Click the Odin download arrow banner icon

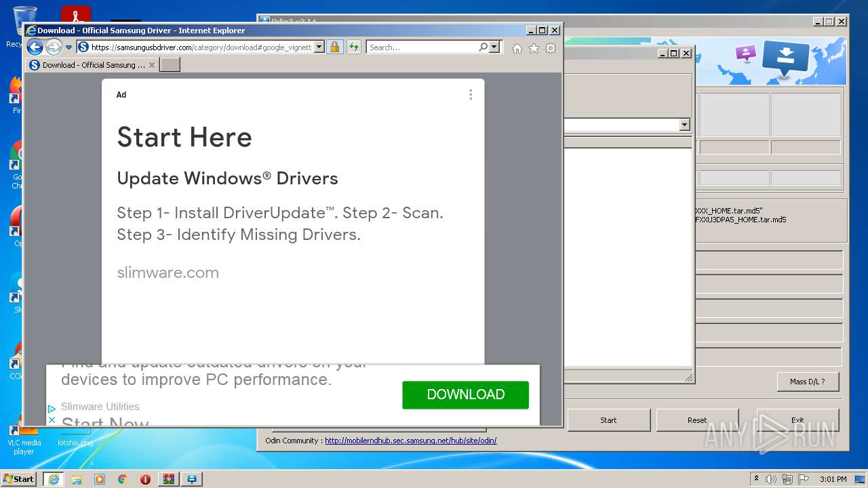click(x=786, y=58)
